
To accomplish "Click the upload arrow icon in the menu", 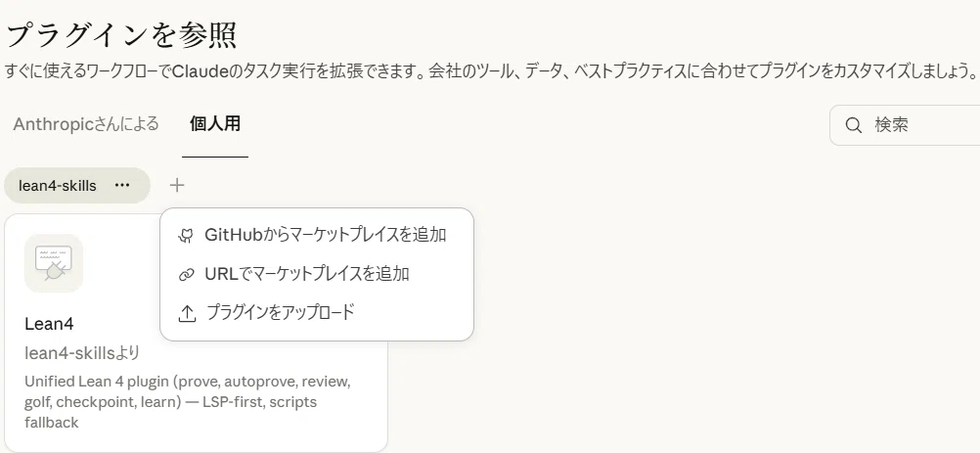I will click(187, 313).
